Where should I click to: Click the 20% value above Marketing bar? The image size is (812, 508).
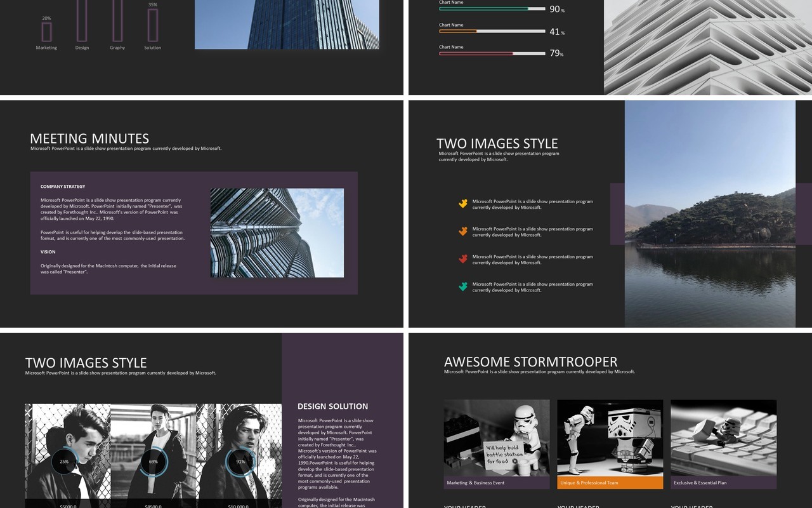coord(46,18)
